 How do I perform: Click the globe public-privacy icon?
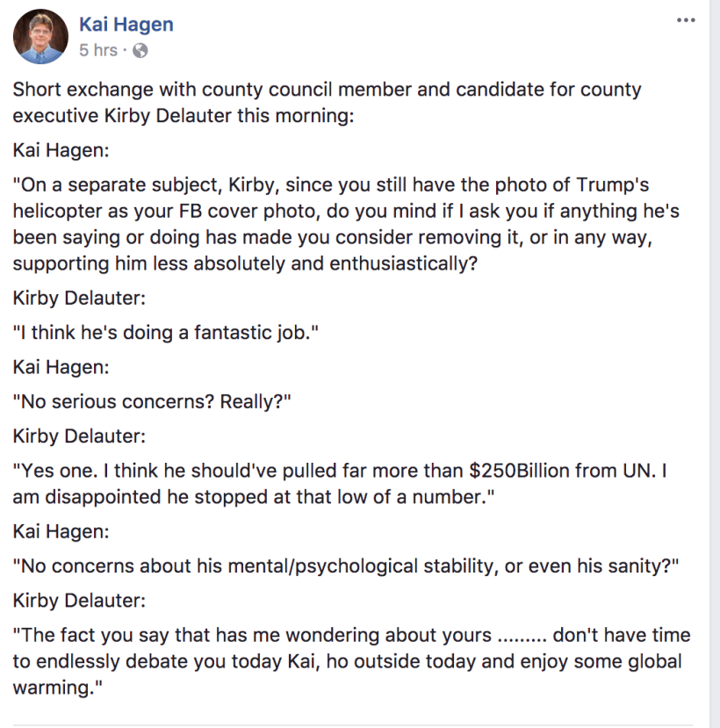[x=140, y=51]
